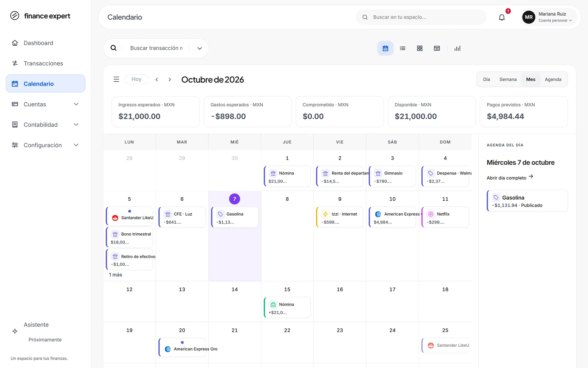
Task: Open the bar chart view icon
Action: 457,48
